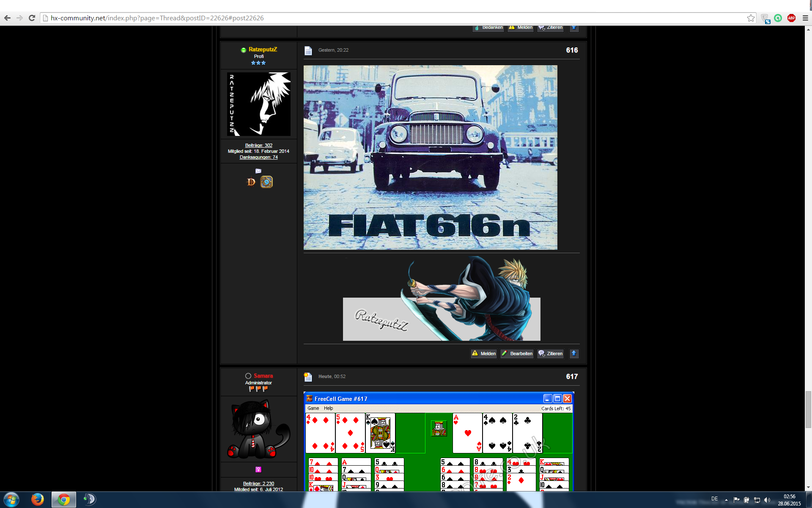Click Bearbeiten to edit post 616
This screenshot has height=508, width=812.
[x=517, y=353]
